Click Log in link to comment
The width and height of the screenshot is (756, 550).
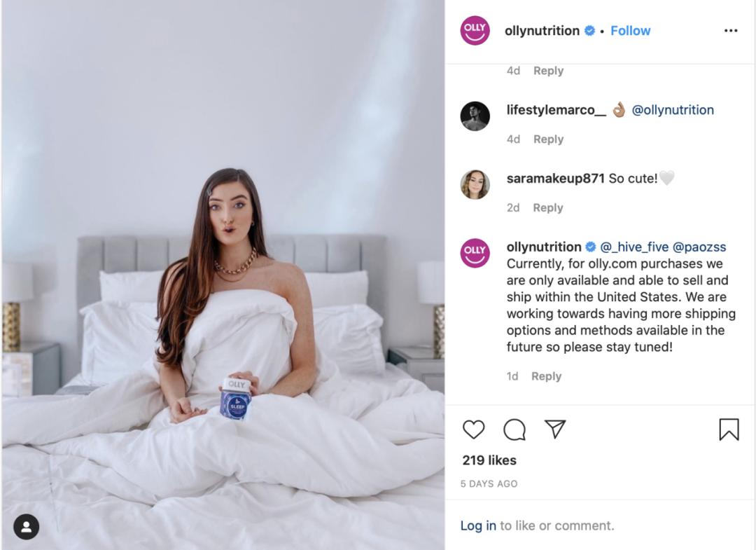(478, 525)
